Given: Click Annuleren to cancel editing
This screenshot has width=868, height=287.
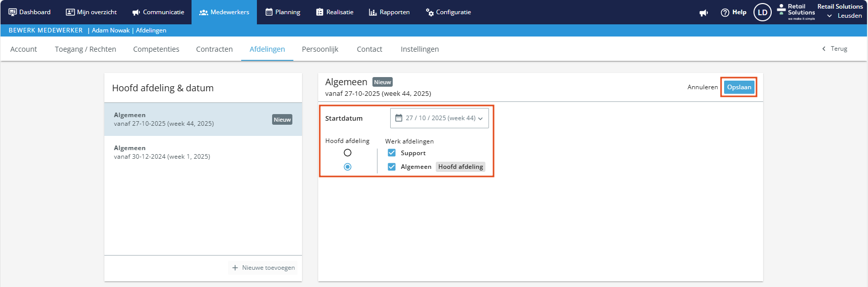Looking at the screenshot, I should (702, 87).
